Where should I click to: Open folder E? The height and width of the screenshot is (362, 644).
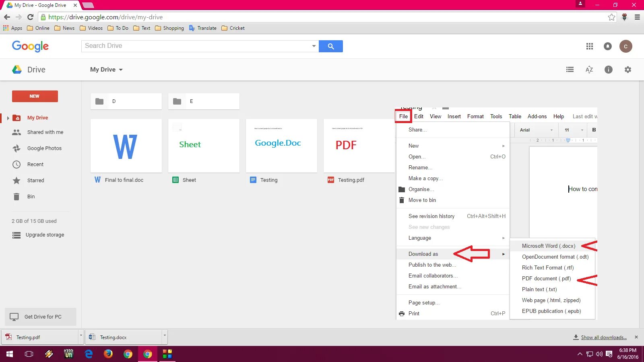tap(204, 101)
